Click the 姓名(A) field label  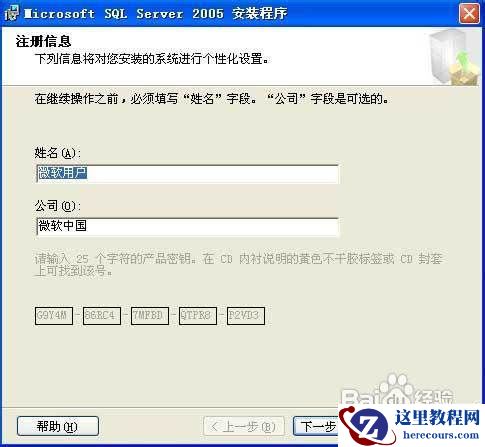[58, 153]
